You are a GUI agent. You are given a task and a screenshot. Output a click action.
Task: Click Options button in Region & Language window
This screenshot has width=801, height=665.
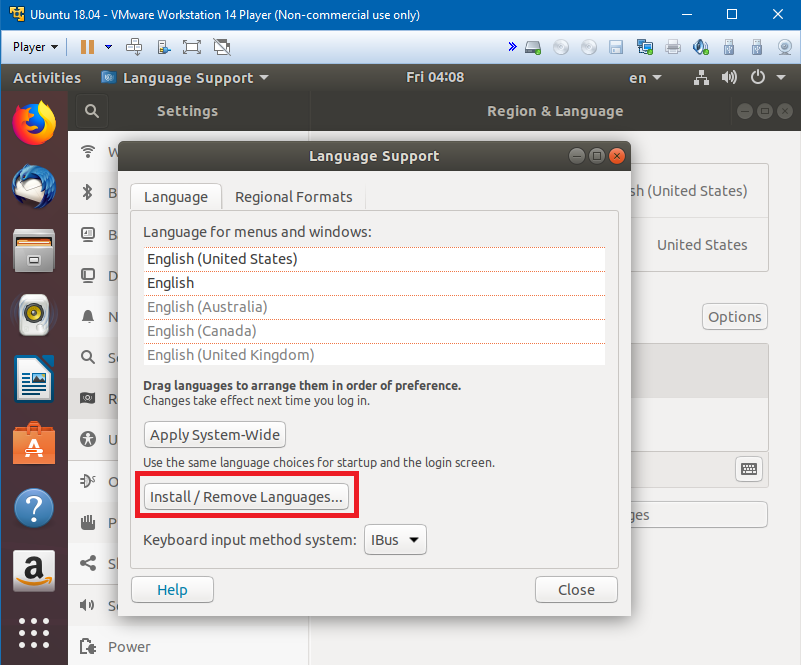[735, 317]
